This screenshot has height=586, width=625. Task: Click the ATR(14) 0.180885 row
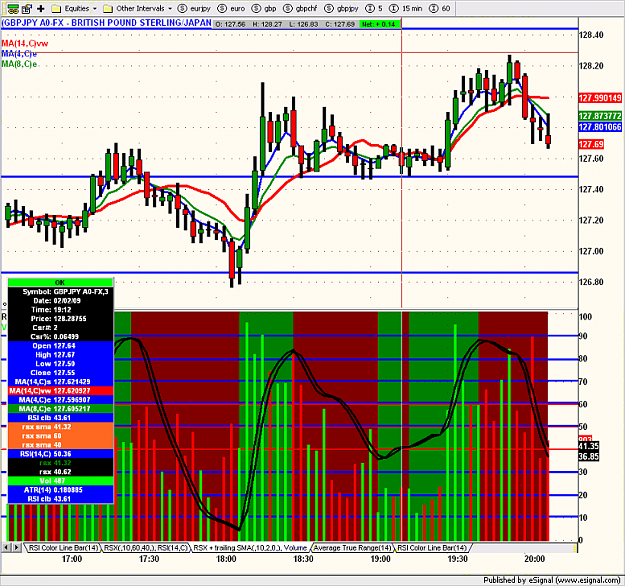click(61, 490)
